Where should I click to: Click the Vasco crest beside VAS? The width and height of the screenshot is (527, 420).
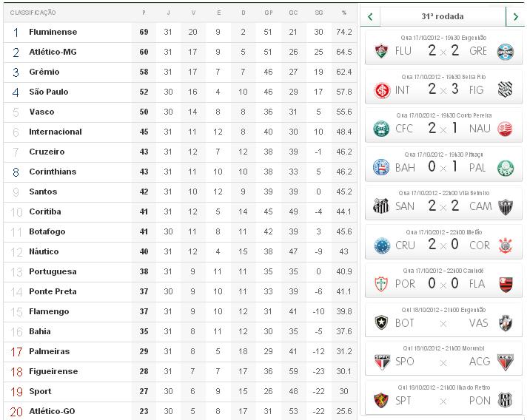click(x=505, y=323)
